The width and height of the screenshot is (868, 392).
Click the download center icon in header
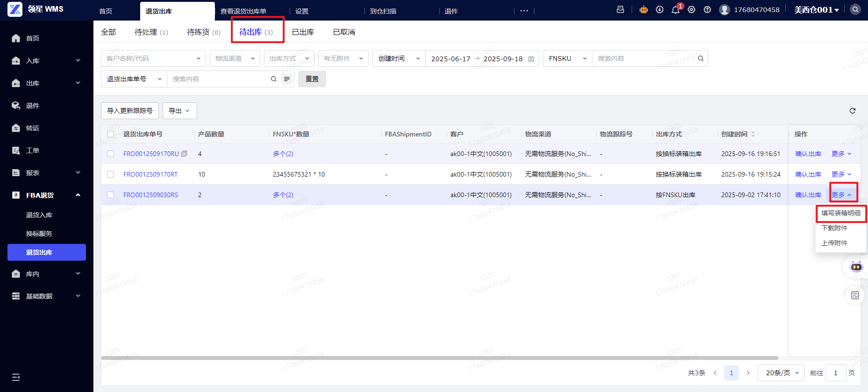(660, 10)
